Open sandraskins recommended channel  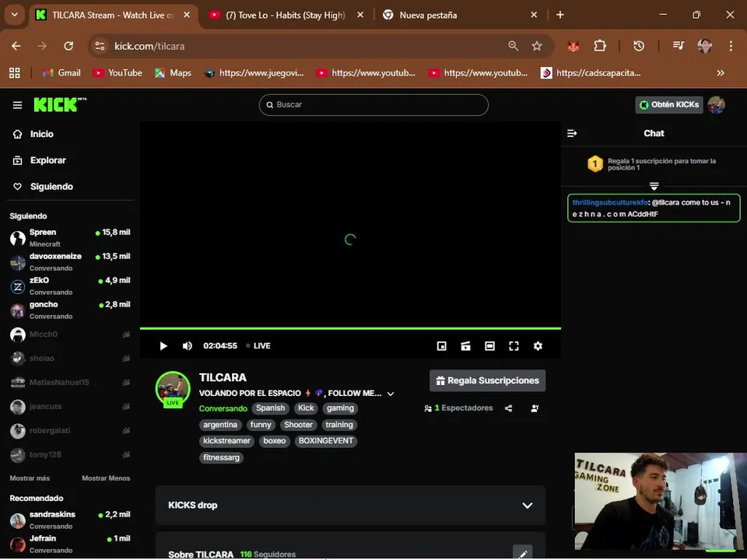70,520
